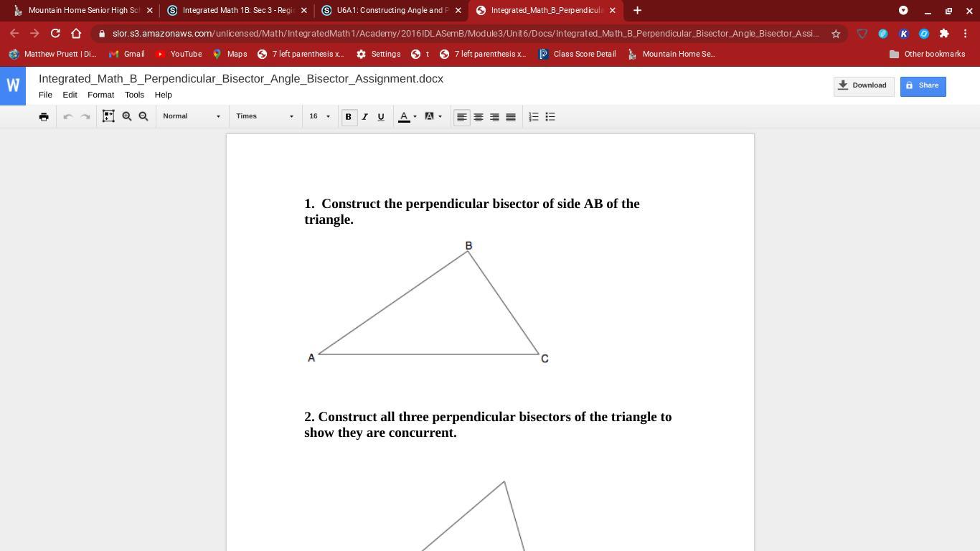Open the Class Score Detail bookmark
Image resolution: width=980 pixels, height=551 pixels.
pyautogui.click(x=578, y=55)
